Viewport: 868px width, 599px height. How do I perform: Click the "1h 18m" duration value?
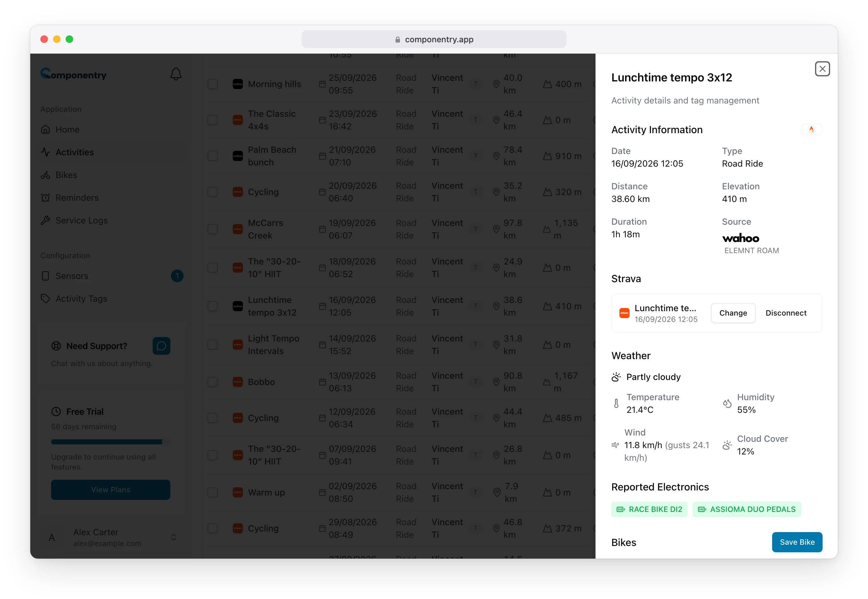click(x=626, y=234)
